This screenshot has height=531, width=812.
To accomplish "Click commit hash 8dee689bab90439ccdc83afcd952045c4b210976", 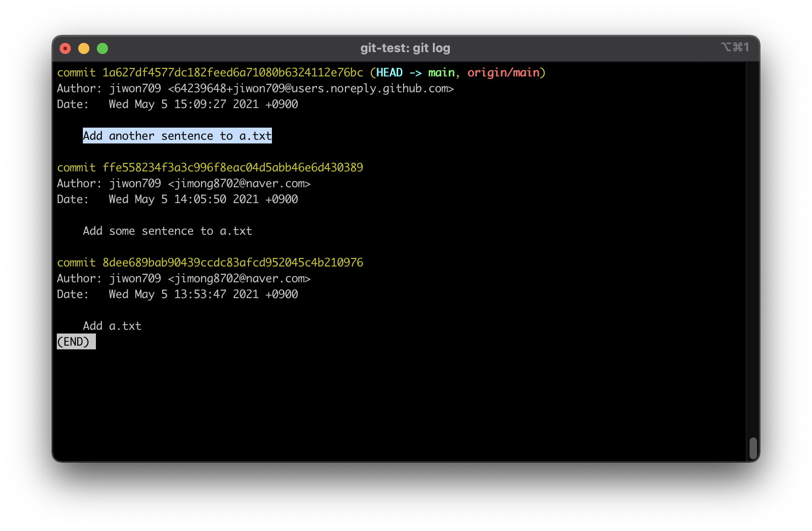I will (233, 263).
